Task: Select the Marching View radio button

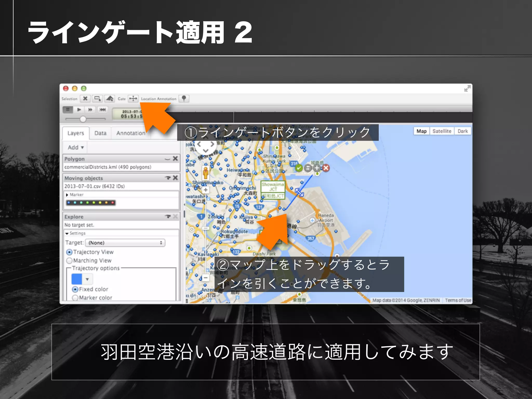Action: [69, 261]
